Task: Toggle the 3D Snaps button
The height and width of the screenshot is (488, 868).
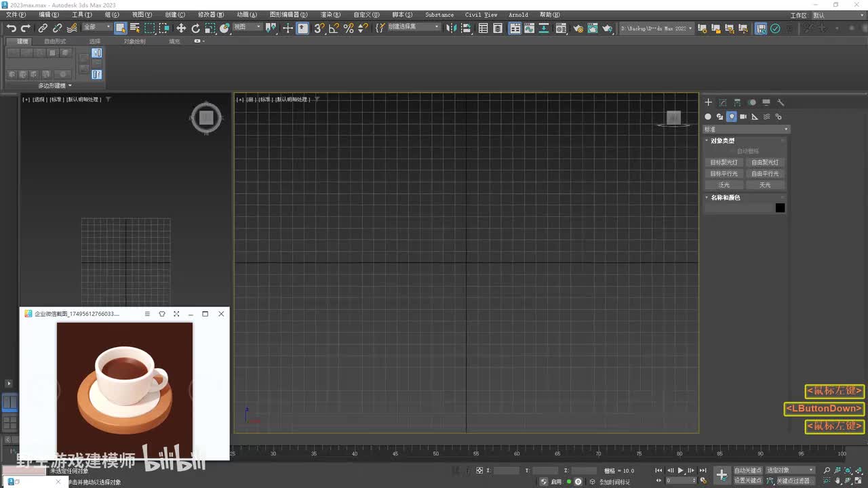Action: tap(319, 28)
